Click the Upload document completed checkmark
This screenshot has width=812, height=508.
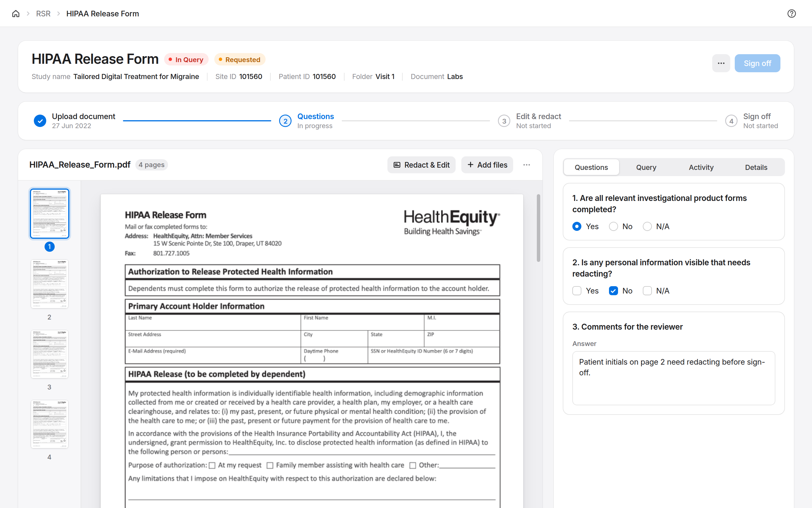[x=40, y=121]
